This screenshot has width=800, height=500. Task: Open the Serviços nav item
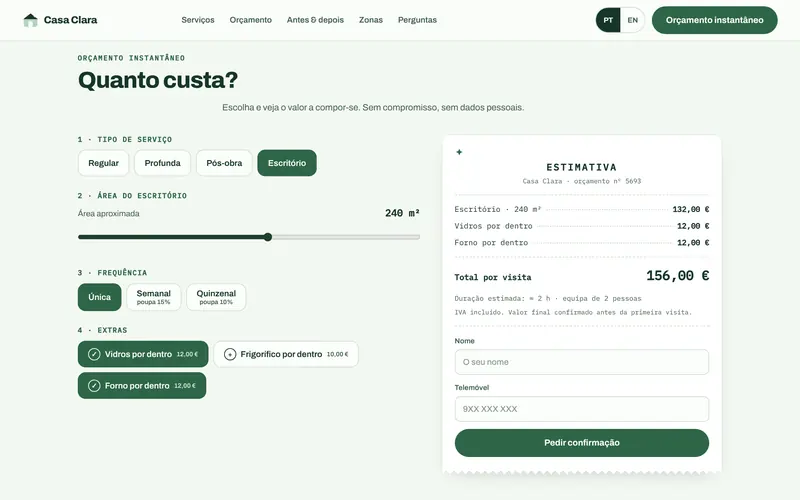click(198, 20)
